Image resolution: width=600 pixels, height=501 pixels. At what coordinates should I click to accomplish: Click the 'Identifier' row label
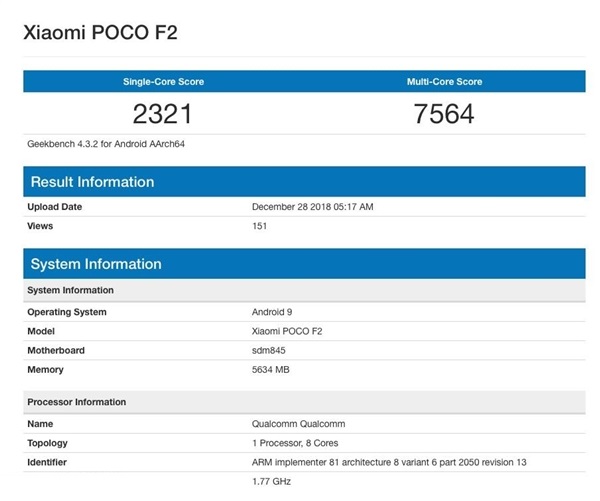[47, 462]
